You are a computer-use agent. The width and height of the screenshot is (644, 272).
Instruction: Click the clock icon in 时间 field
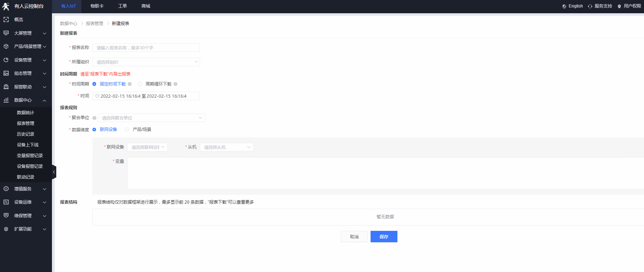[97, 96]
